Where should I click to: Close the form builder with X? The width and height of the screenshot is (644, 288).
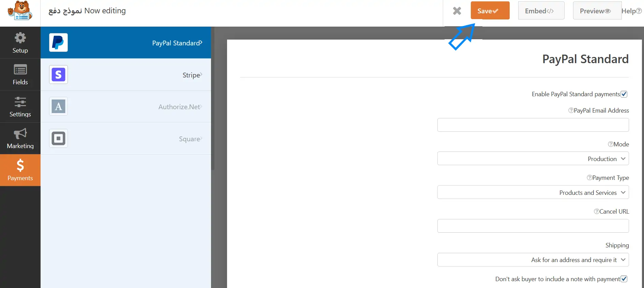(457, 11)
